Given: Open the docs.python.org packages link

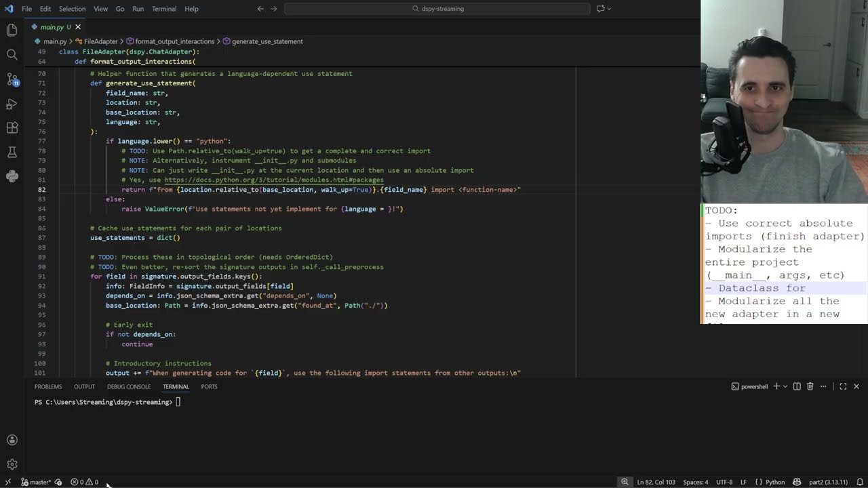Looking at the screenshot, I should coord(274,180).
